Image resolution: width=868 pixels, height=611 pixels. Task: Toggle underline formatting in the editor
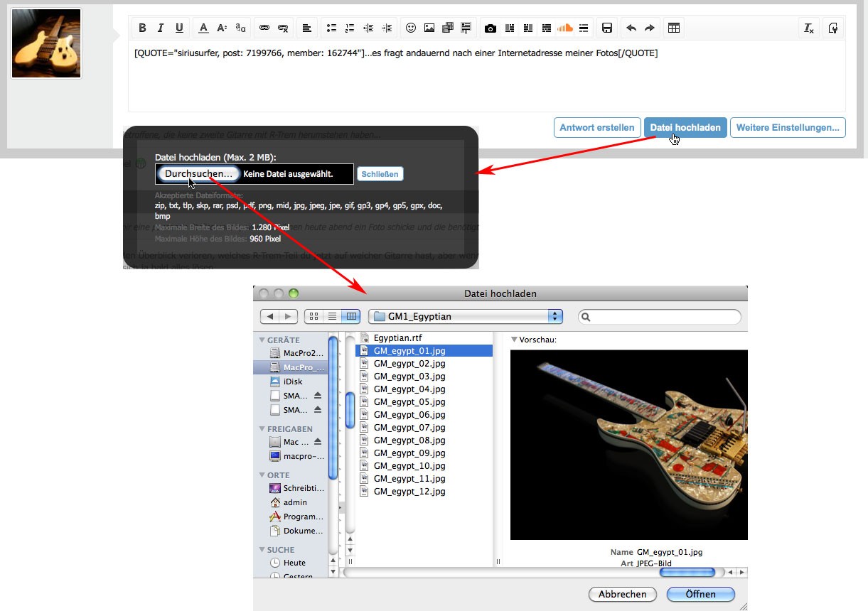coord(179,28)
